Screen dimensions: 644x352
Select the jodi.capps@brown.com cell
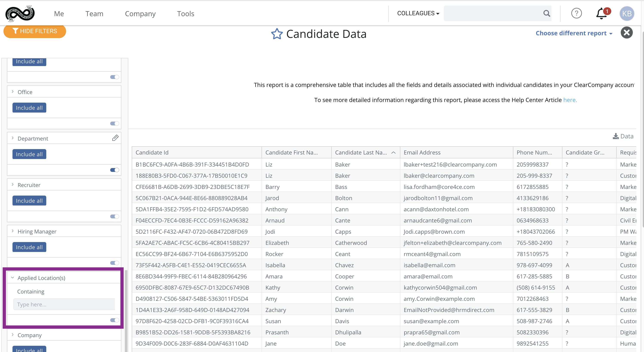(457, 232)
